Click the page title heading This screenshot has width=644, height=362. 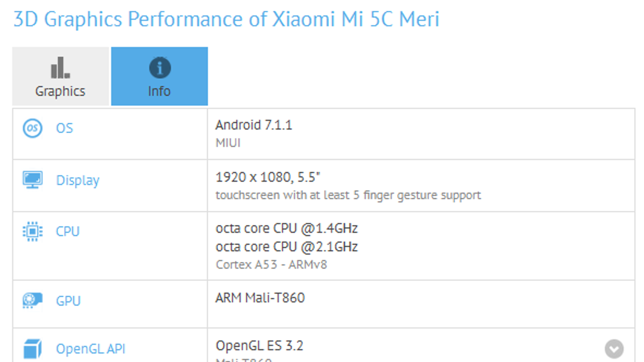point(226,19)
